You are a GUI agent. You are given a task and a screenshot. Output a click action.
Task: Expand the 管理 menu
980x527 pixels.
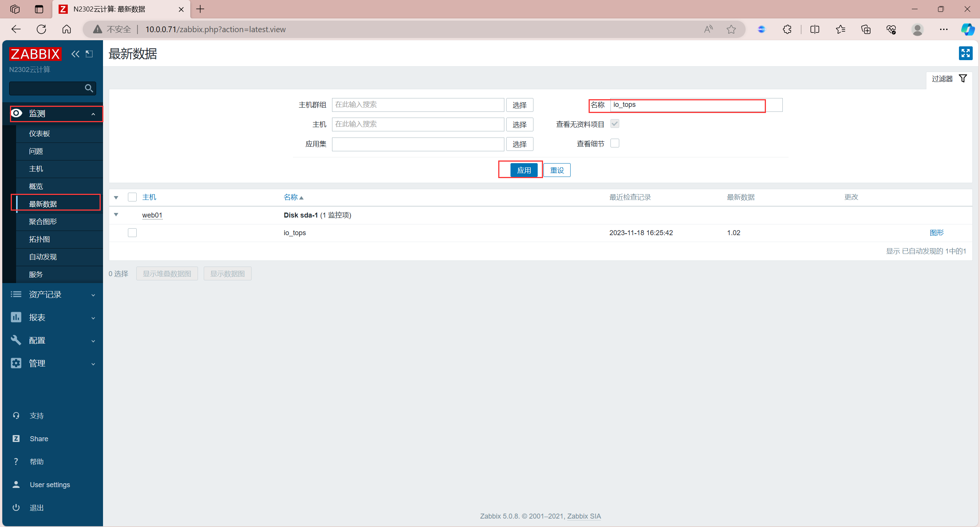tap(53, 363)
